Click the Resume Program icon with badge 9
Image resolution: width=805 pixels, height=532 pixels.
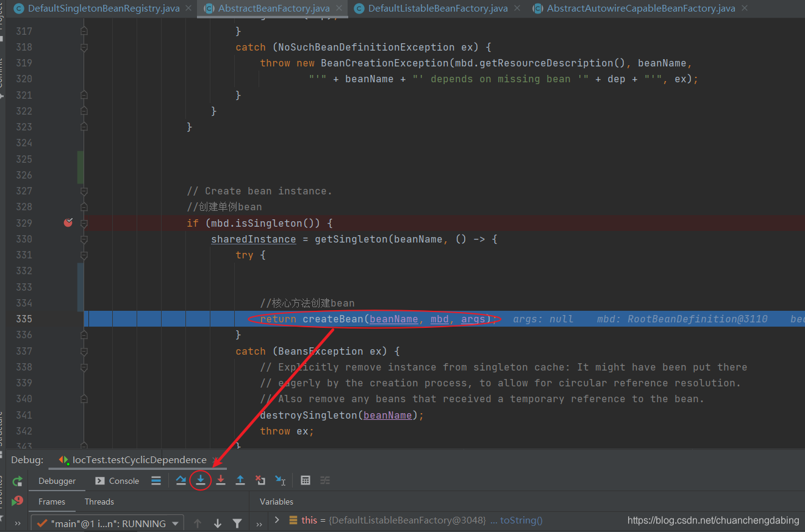(17, 501)
